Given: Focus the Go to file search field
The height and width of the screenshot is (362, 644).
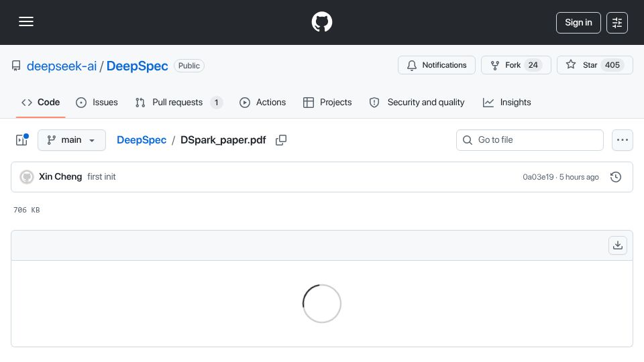Looking at the screenshot, I should [530, 140].
